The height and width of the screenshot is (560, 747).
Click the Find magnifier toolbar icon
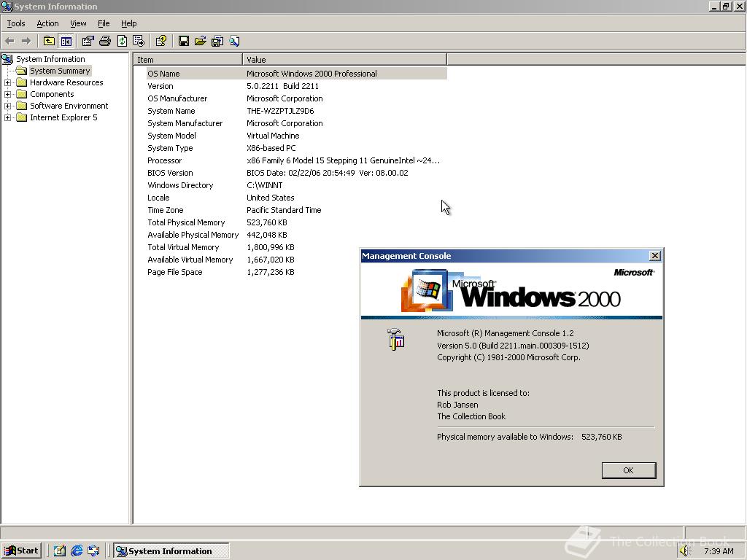(234, 42)
